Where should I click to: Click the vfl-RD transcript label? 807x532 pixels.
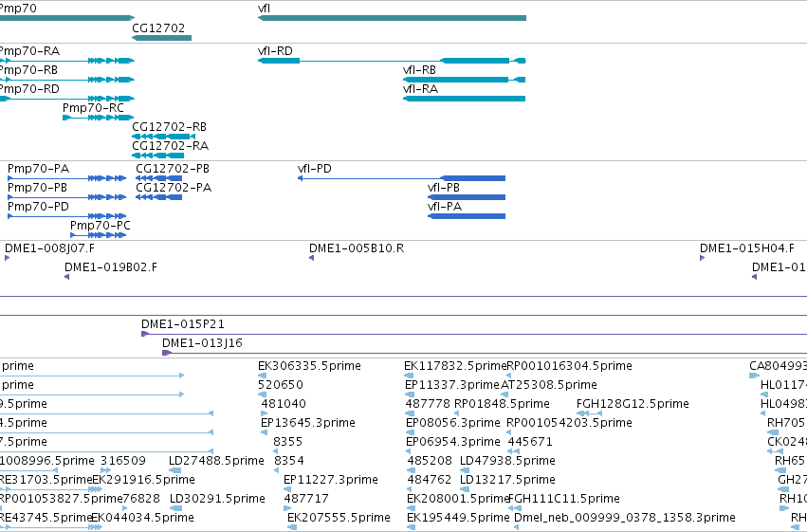click(275, 51)
